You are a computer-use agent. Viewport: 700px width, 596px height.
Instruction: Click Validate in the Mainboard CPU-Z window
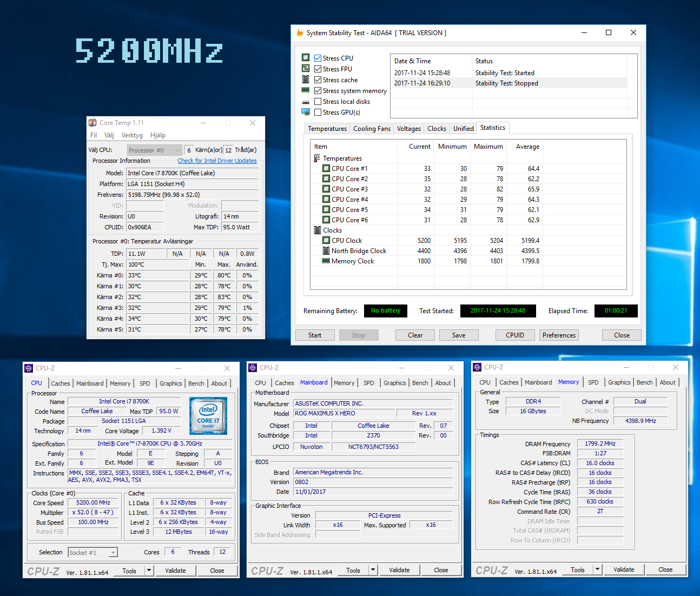click(399, 570)
